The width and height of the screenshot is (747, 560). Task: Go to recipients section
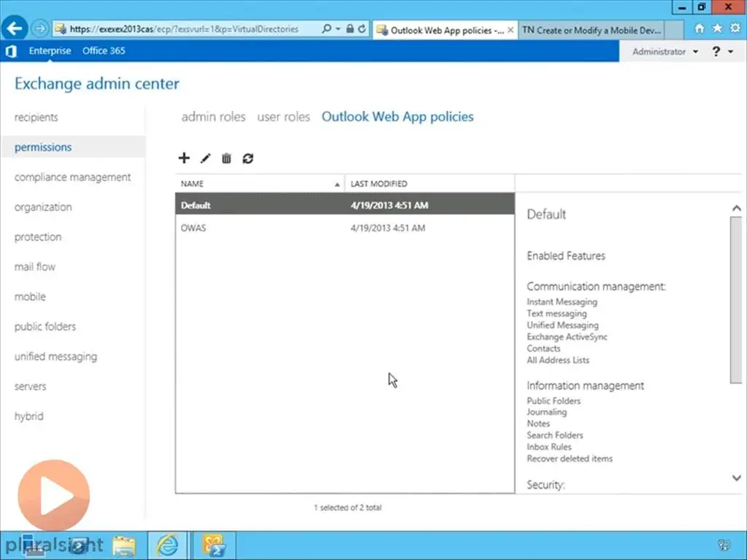[x=36, y=117]
